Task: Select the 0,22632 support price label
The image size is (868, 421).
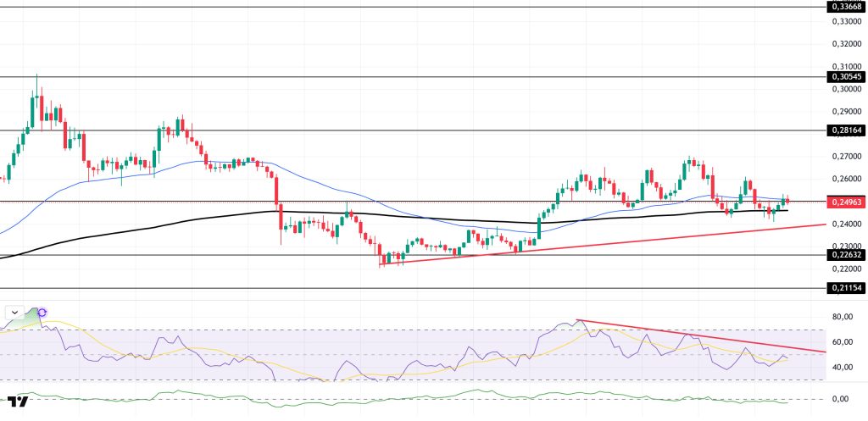Action: tap(845, 254)
